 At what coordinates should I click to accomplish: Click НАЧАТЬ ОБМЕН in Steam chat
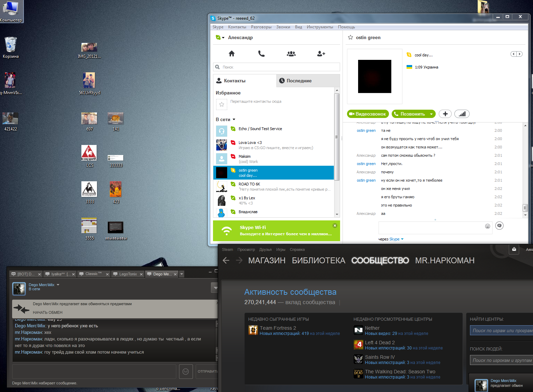pyautogui.click(x=48, y=312)
